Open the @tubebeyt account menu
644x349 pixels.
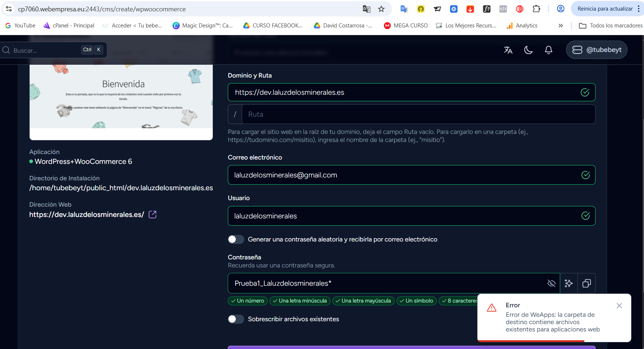tap(596, 50)
